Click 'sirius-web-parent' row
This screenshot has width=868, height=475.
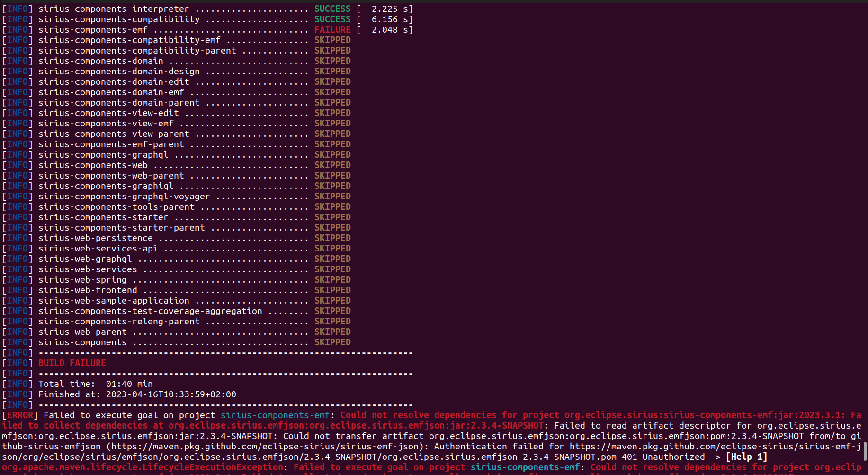tap(176, 332)
